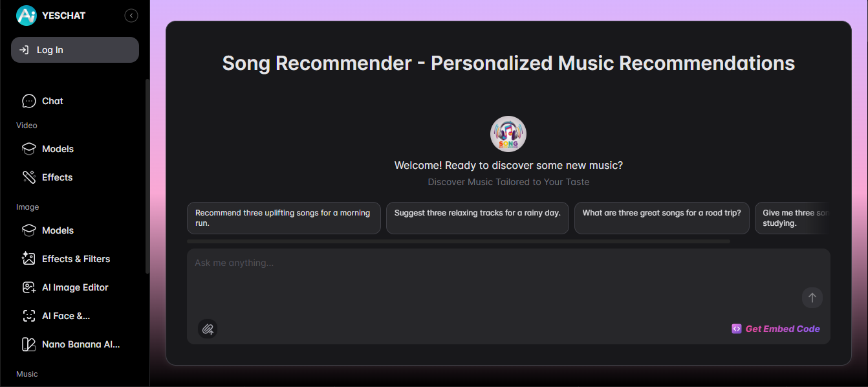Collapse the sidebar with the chevron

click(x=131, y=15)
